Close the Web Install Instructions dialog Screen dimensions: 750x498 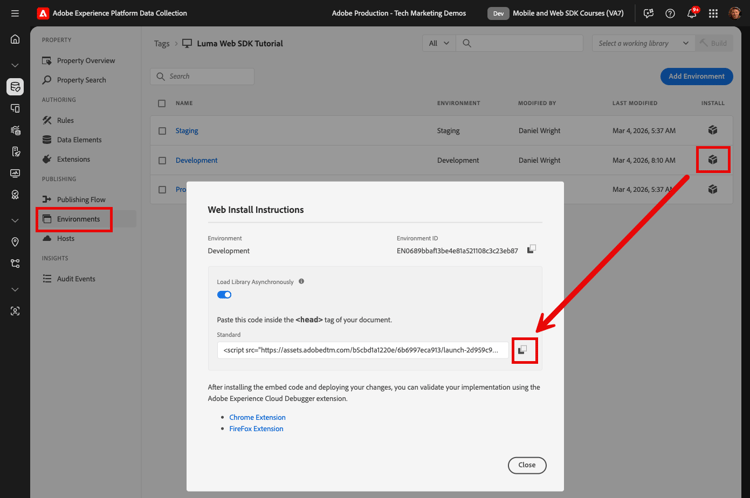(527, 465)
